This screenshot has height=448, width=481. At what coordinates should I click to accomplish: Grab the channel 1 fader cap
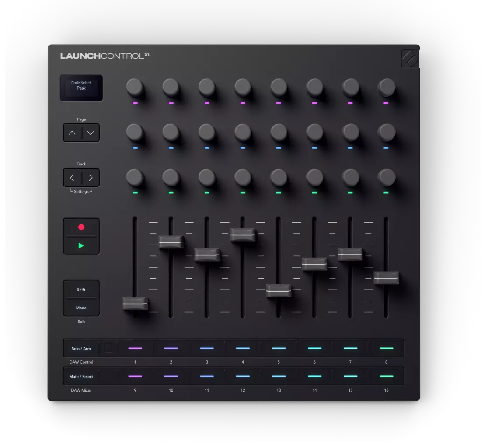pyautogui.click(x=135, y=303)
